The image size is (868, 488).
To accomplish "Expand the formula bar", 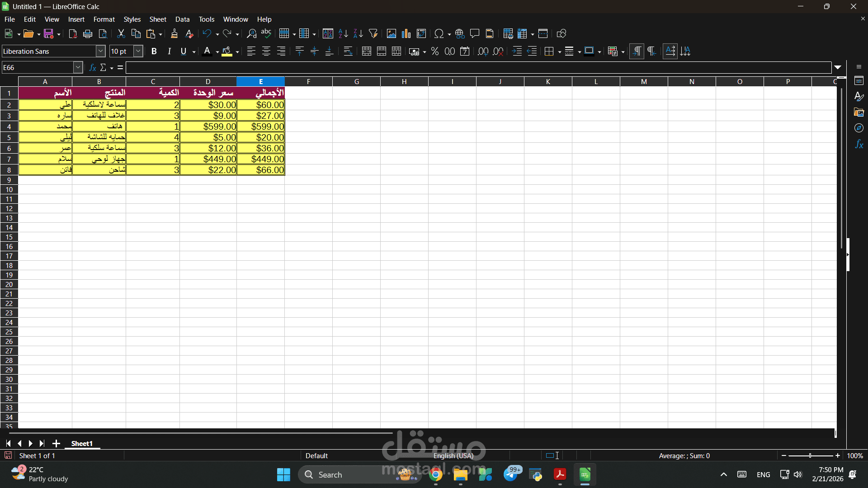I will 838,67.
